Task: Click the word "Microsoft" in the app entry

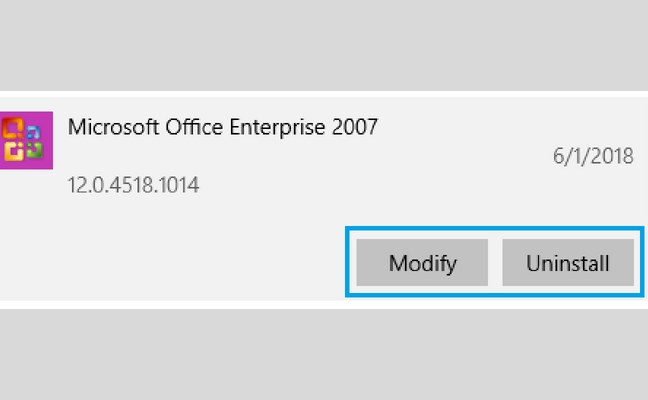Action: click(x=113, y=126)
